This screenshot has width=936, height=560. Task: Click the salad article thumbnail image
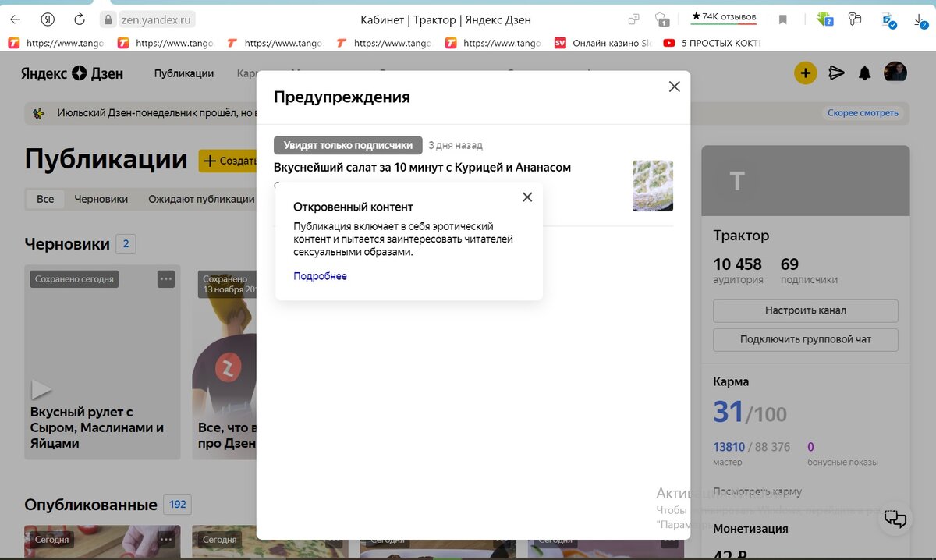click(x=653, y=186)
